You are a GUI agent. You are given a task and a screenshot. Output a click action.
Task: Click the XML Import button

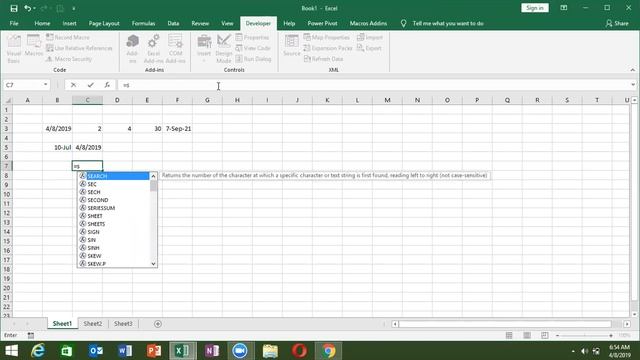pyautogui.click(x=370, y=37)
